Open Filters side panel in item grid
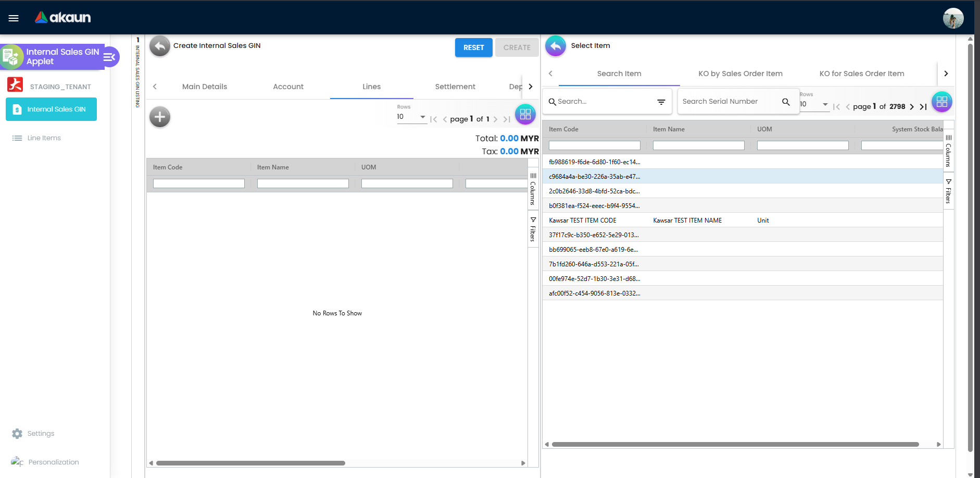This screenshot has height=478, width=980. [x=948, y=191]
